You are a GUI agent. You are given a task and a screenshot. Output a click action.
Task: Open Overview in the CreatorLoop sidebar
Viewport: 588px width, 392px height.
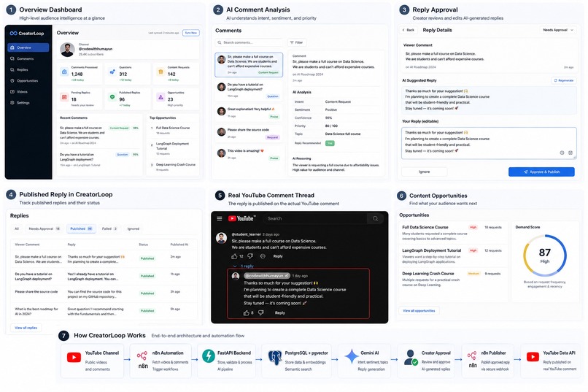28,47
